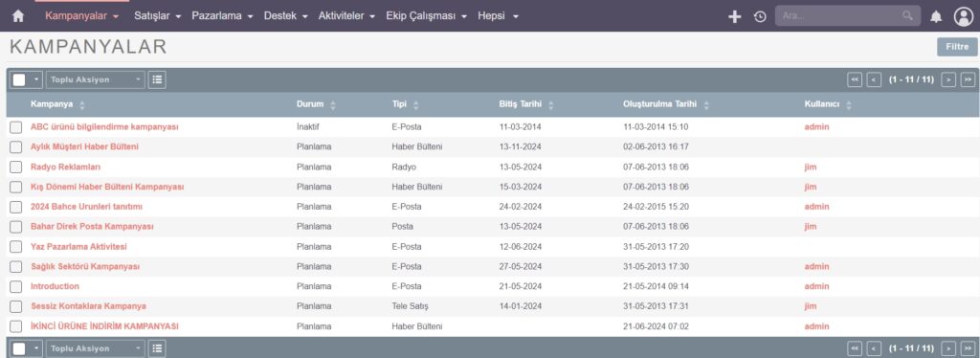Sort by Tipi column arrows
980x358 pixels.
pos(415,105)
